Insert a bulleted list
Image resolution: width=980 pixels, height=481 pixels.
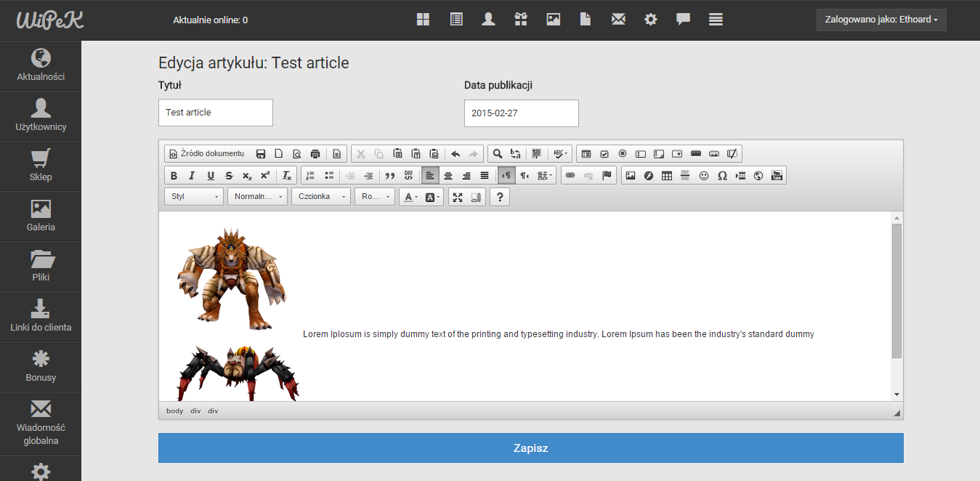[x=329, y=176]
